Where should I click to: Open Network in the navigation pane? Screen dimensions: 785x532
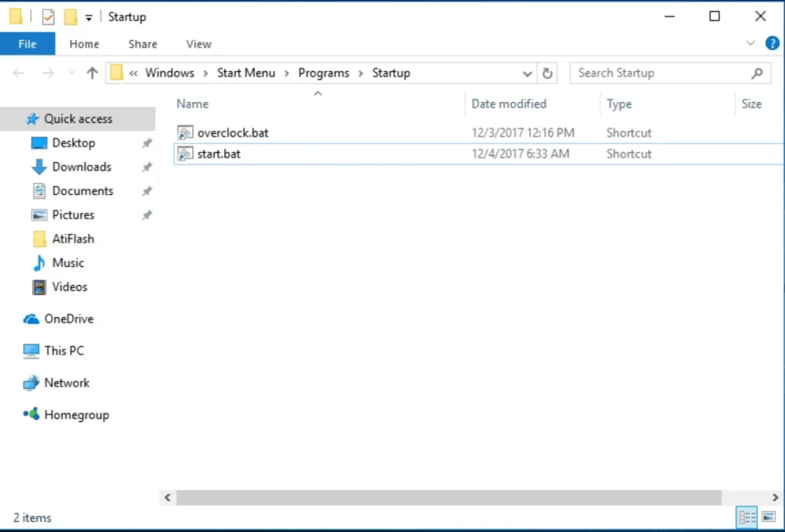(66, 383)
